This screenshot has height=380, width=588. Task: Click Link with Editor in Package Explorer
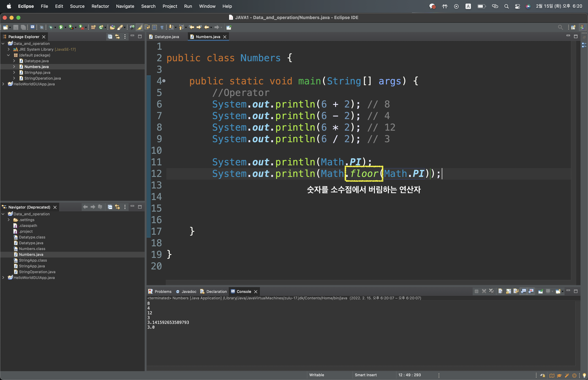pyautogui.click(x=117, y=37)
